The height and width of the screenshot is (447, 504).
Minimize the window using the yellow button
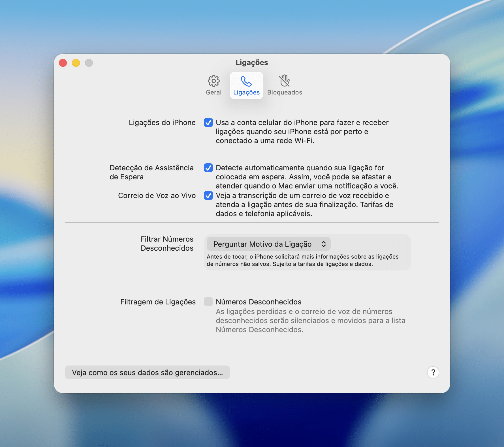[x=76, y=63]
